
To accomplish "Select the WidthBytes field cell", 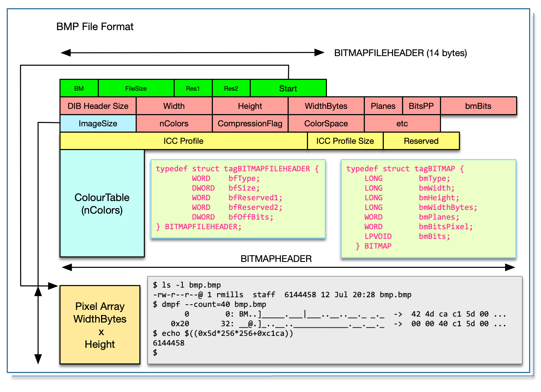I will tap(326, 106).
